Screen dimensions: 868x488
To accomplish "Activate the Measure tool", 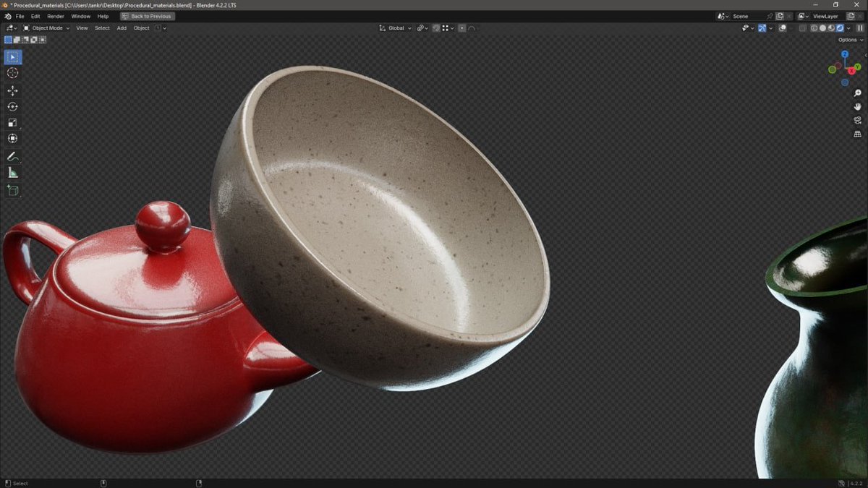I will point(12,172).
